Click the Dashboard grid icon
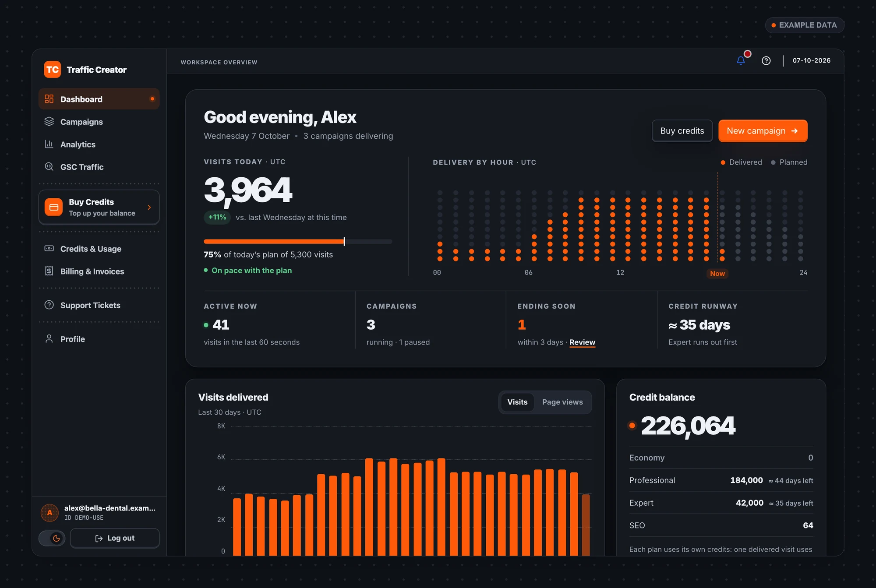 49,99
